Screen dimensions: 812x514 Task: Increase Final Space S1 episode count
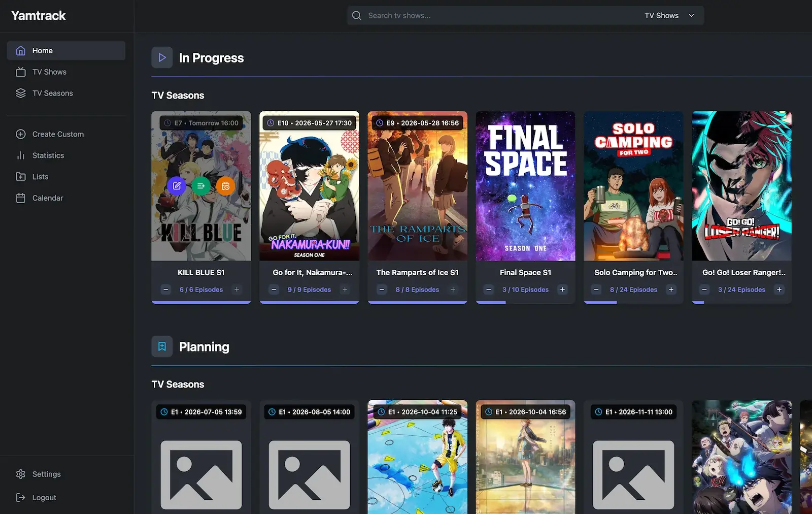coord(562,290)
